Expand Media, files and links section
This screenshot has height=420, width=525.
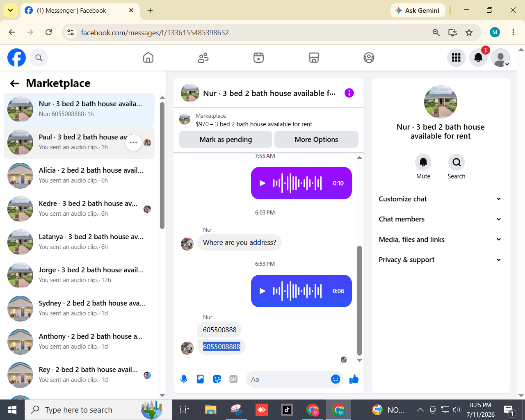(440, 240)
